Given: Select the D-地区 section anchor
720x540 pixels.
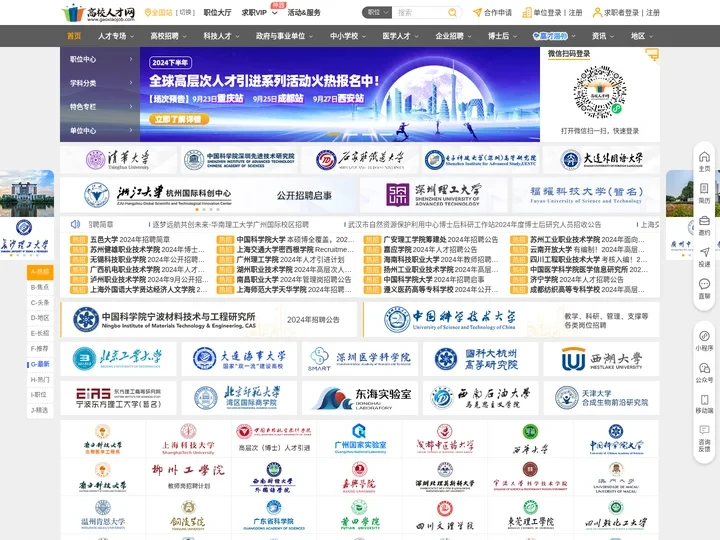Looking at the screenshot, I should 40,318.
